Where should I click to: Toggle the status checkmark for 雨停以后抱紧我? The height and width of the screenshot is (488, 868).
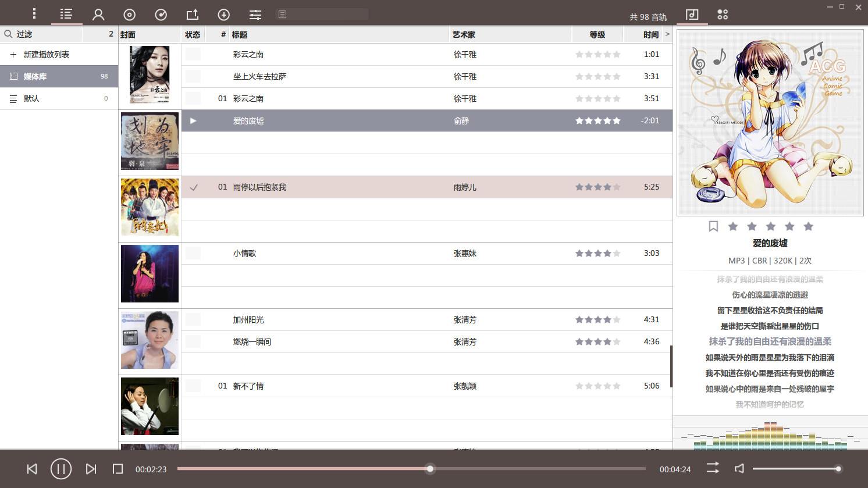tap(194, 187)
